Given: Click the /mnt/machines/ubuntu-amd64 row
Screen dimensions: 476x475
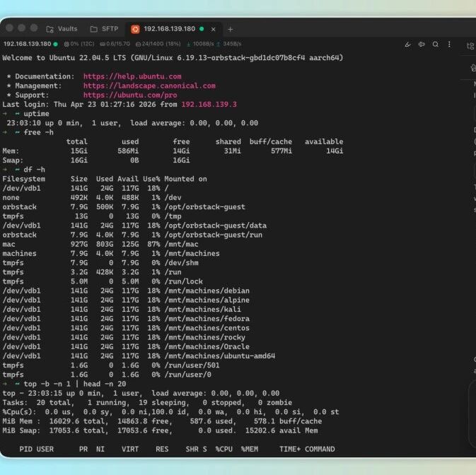Looking at the screenshot, I should pyautogui.click(x=139, y=356).
